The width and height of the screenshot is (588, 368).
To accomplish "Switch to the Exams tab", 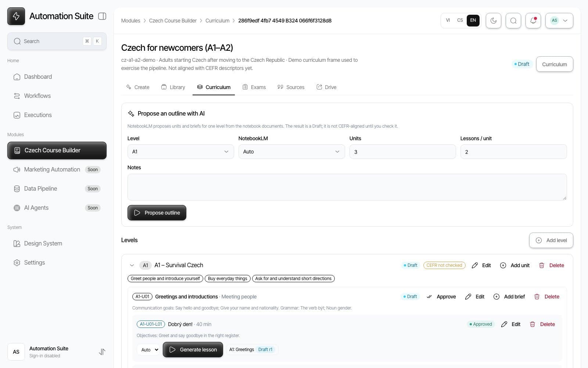I will [x=254, y=87].
